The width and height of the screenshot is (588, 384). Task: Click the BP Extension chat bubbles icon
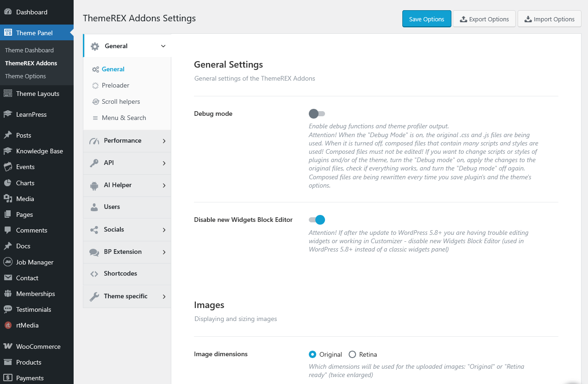[94, 252]
